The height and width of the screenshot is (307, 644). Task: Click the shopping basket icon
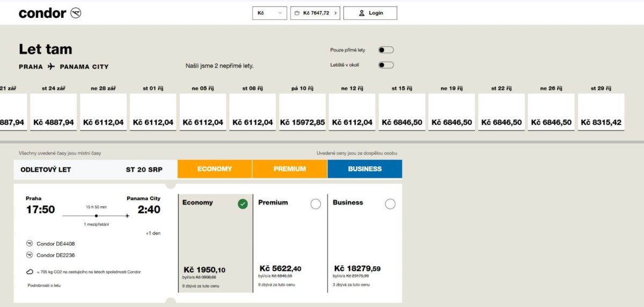point(297,13)
